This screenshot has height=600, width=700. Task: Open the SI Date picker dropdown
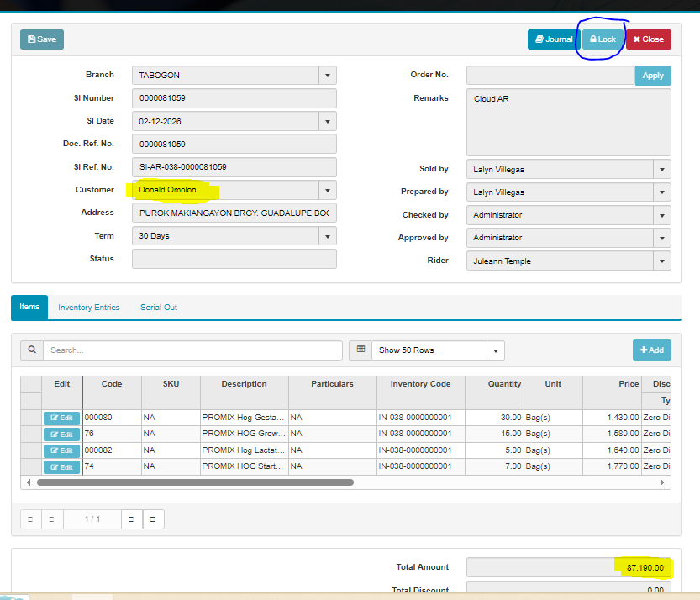328,122
